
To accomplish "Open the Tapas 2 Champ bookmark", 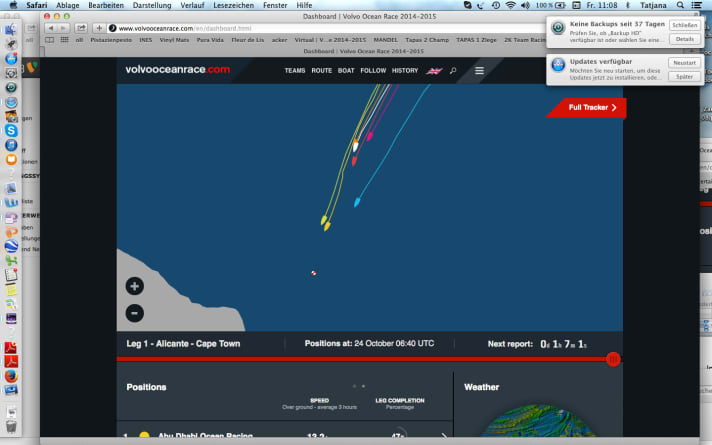I will [x=427, y=40].
